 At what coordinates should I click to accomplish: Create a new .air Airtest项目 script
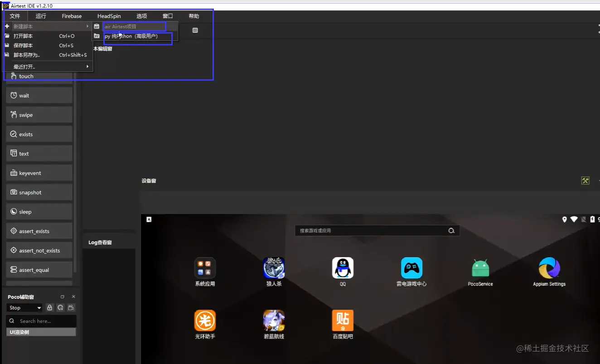(x=135, y=26)
